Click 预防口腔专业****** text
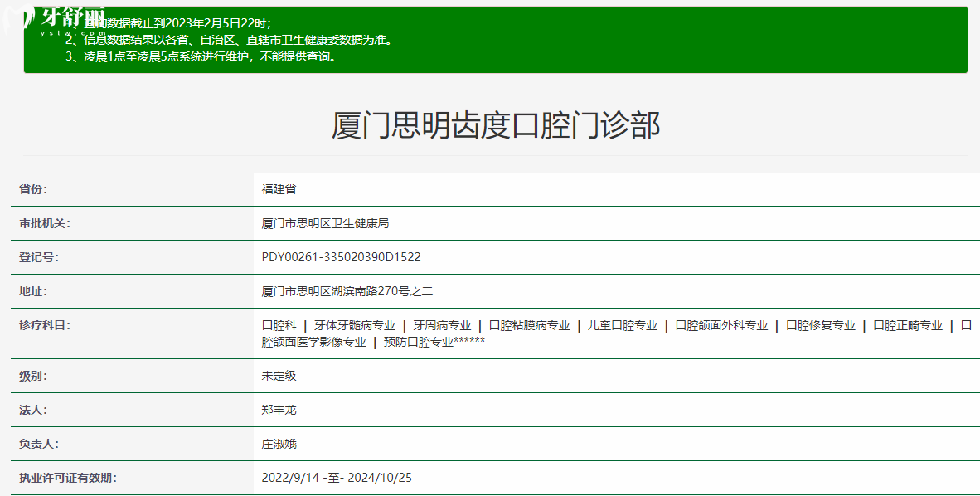 434,342
